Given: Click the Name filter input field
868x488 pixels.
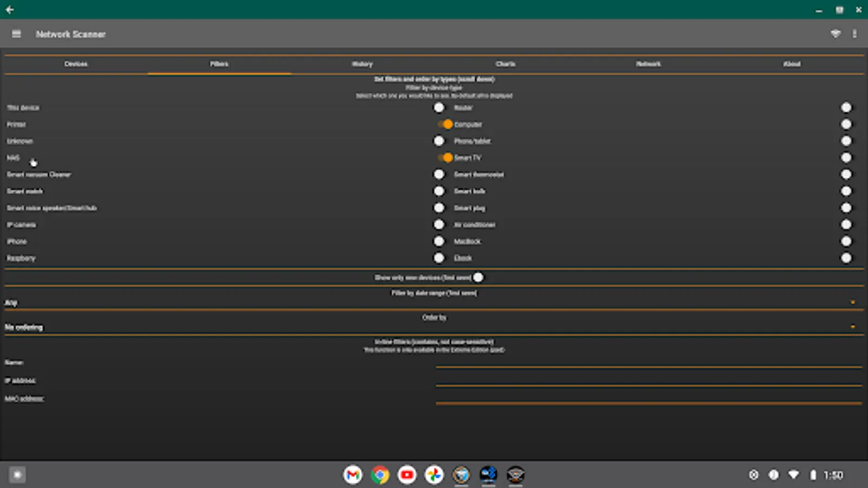Looking at the screenshot, I should pos(649,361).
